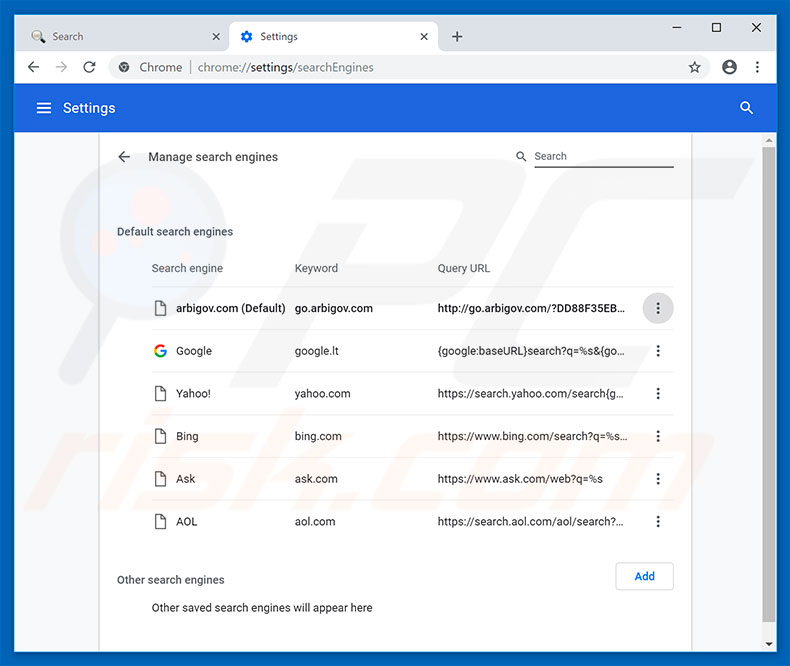This screenshot has width=790, height=666.
Task: Switch to the Search tab
Action: click(x=121, y=36)
